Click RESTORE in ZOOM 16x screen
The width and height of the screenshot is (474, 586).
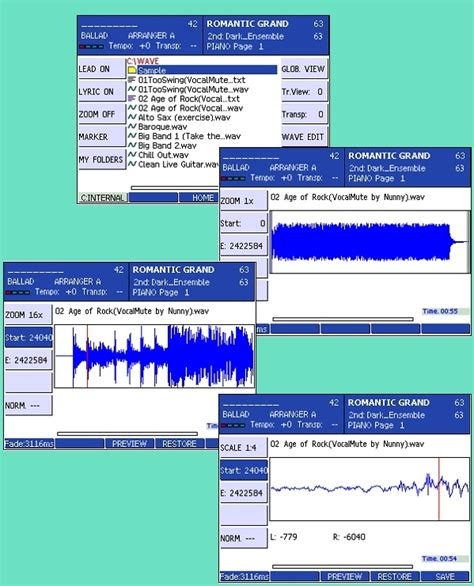[179, 444]
